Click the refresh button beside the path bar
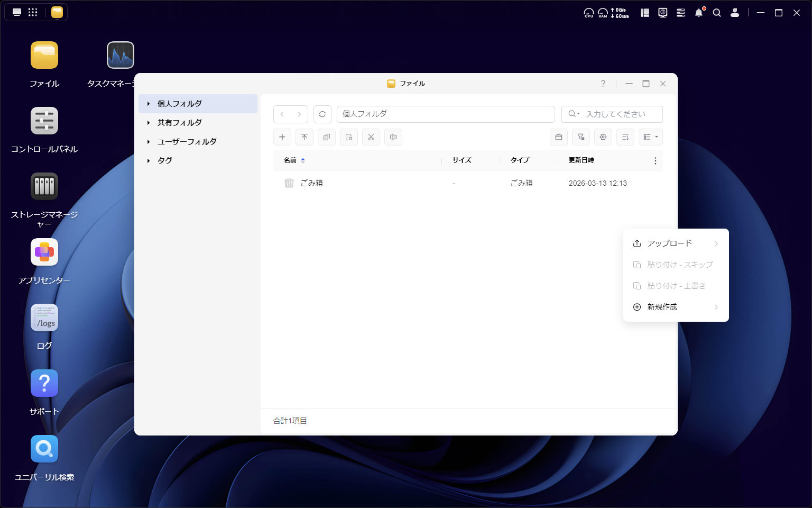Viewport: 812px width, 508px height. pos(322,114)
